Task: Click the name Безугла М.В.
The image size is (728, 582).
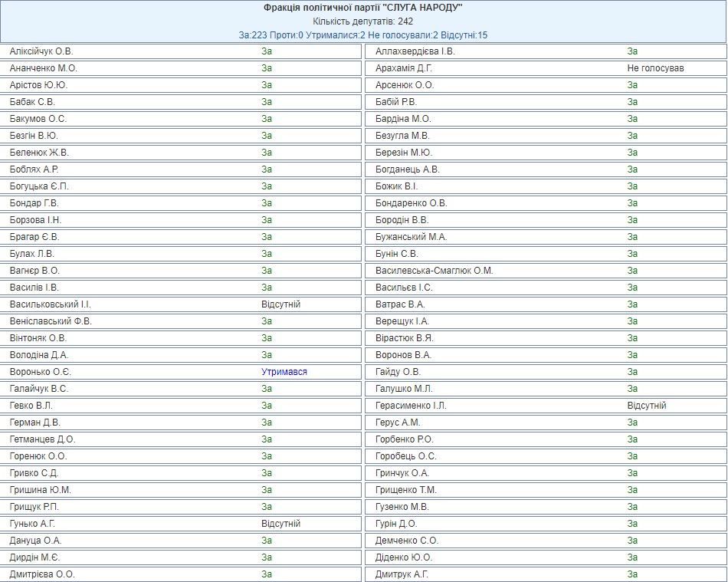Action: (x=402, y=136)
